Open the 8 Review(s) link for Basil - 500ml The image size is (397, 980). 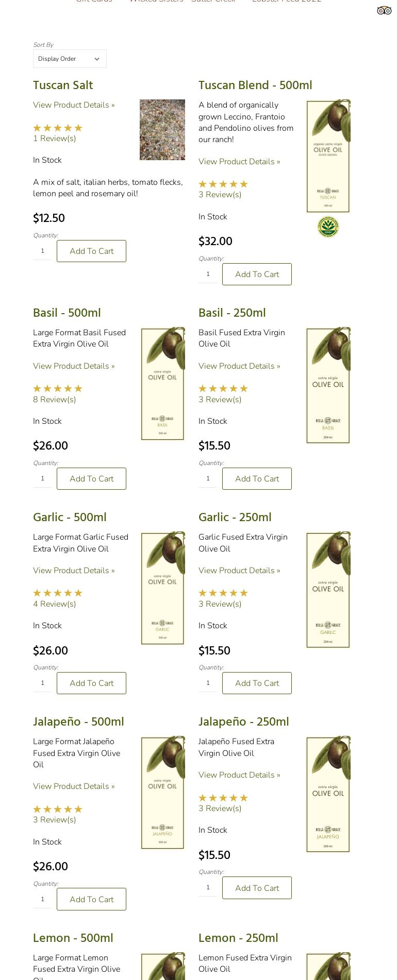click(x=54, y=399)
